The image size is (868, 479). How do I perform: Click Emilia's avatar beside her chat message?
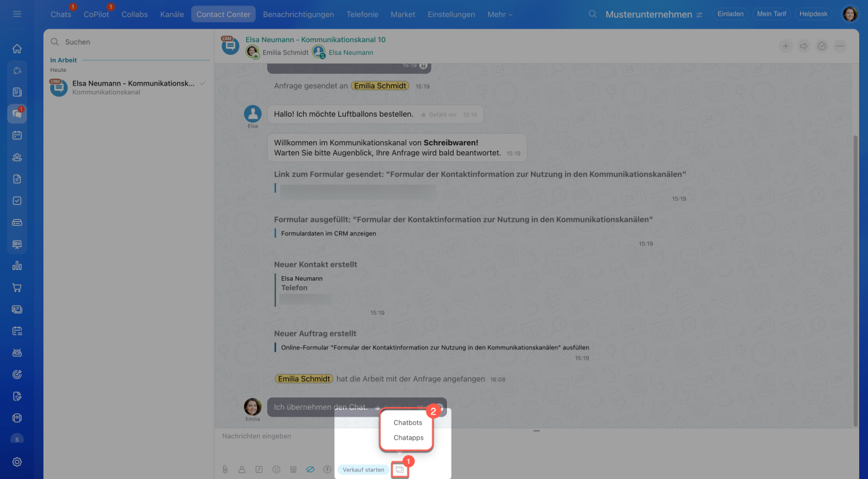pyautogui.click(x=253, y=406)
